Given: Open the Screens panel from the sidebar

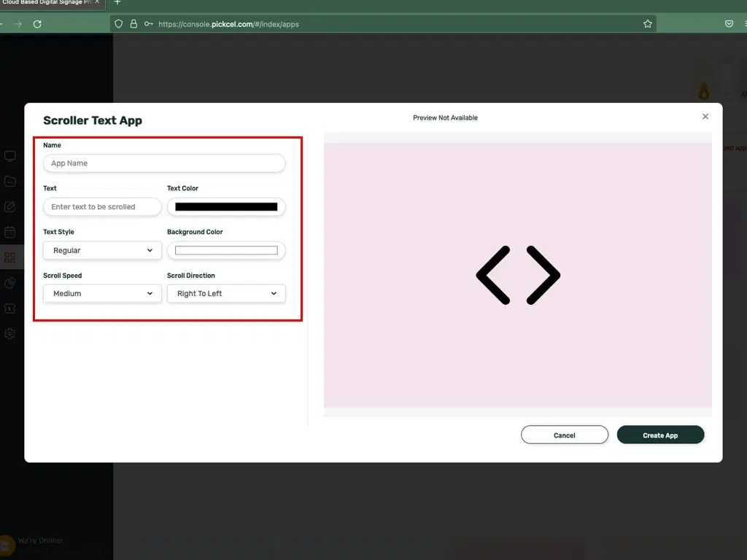Looking at the screenshot, I should 10,155.
